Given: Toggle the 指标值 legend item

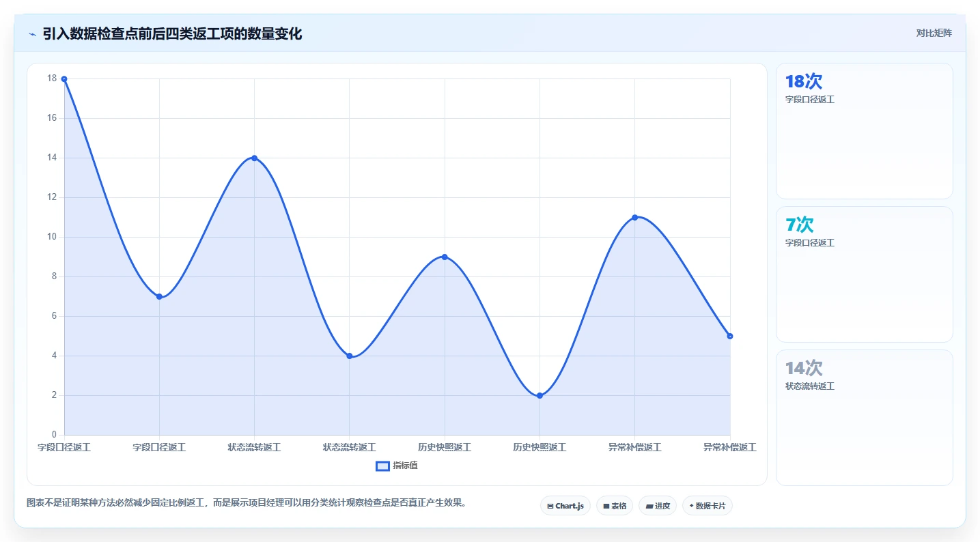Looking at the screenshot, I should [x=397, y=466].
